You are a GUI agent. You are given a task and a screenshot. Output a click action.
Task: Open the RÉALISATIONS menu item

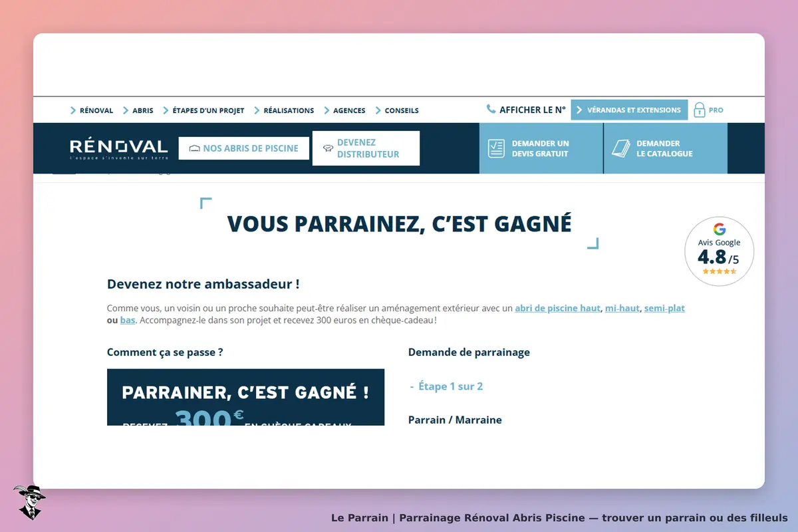tap(289, 110)
